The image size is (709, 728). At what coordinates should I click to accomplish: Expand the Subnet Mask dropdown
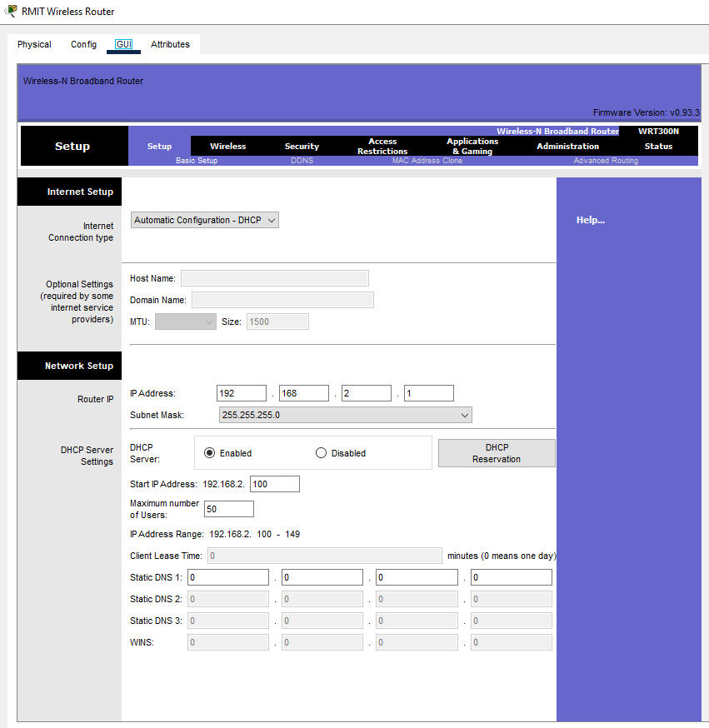coord(346,415)
